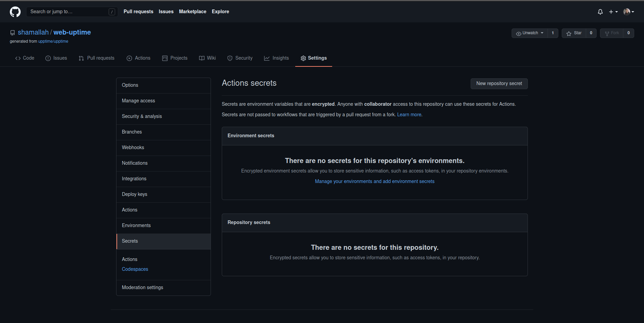Open Codespaces in the settings sidebar
Screen dimensions: 644x323
click(x=135, y=269)
